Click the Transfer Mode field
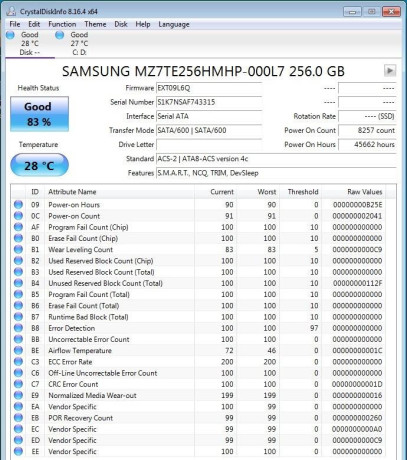The height and width of the screenshot is (460, 407). [x=209, y=130]
